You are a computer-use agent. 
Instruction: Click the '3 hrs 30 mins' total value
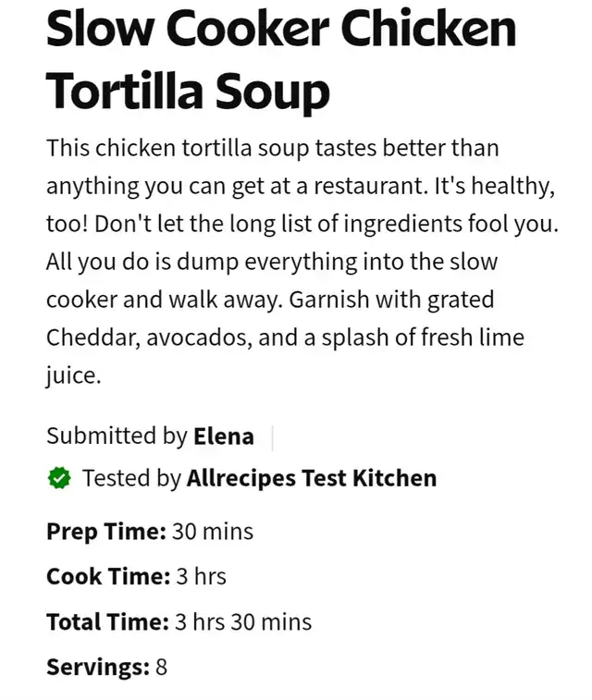point(243,621)
